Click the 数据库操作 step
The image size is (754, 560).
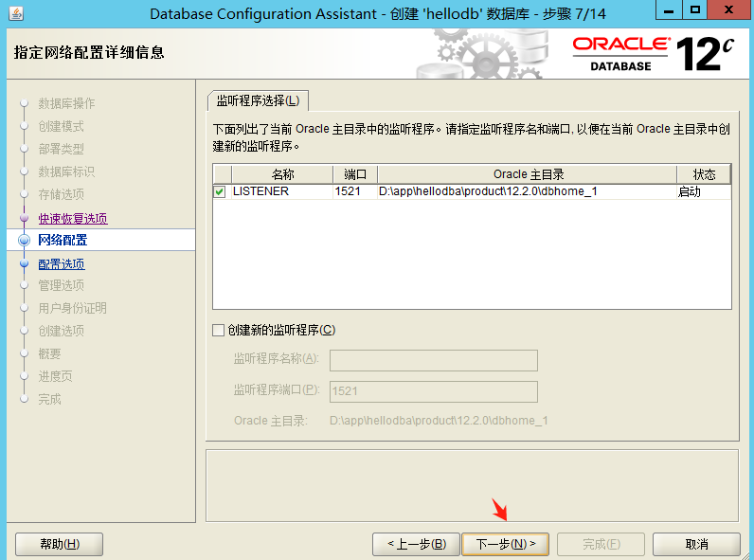(x=66, y=103)
